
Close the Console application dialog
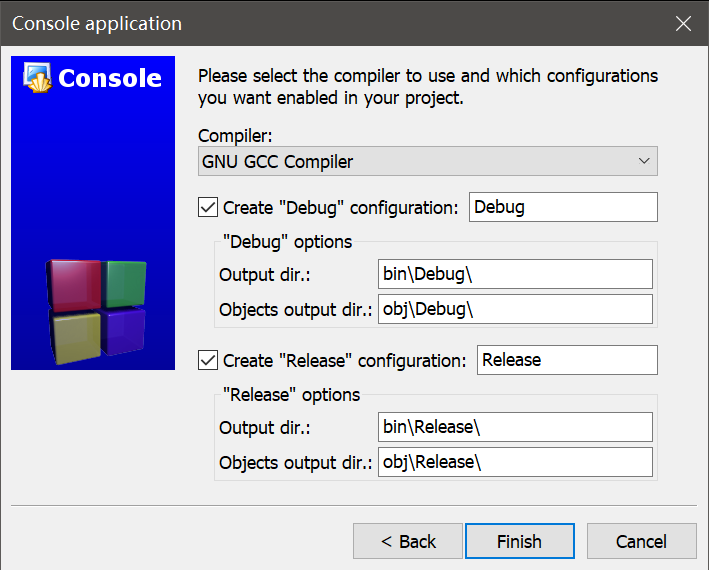coord(684,23)
